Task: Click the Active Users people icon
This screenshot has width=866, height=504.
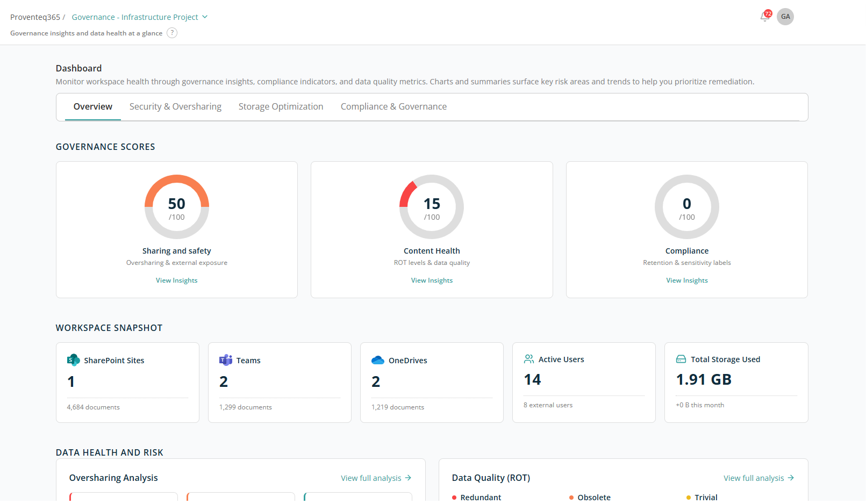Action: tap(529, 359)
